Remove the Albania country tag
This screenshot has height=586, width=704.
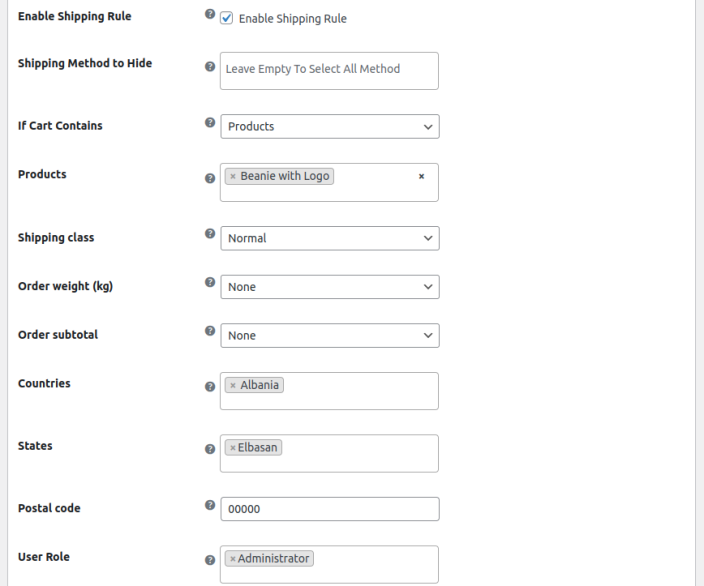click(233, 386)
